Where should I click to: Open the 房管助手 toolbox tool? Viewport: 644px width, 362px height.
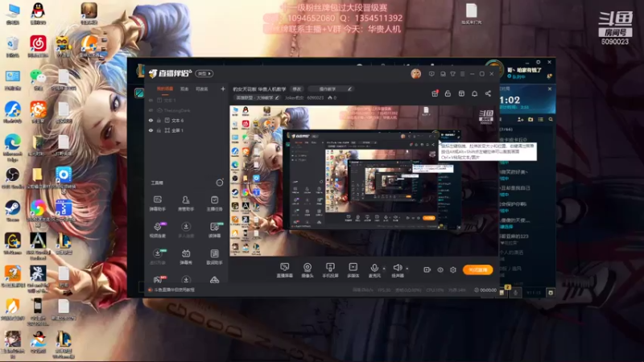pyautogui.click(x=186, y=203)
